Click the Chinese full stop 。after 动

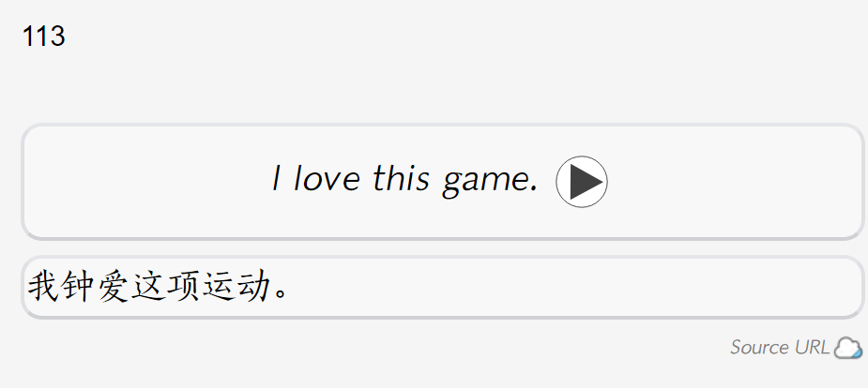(281, 293)
